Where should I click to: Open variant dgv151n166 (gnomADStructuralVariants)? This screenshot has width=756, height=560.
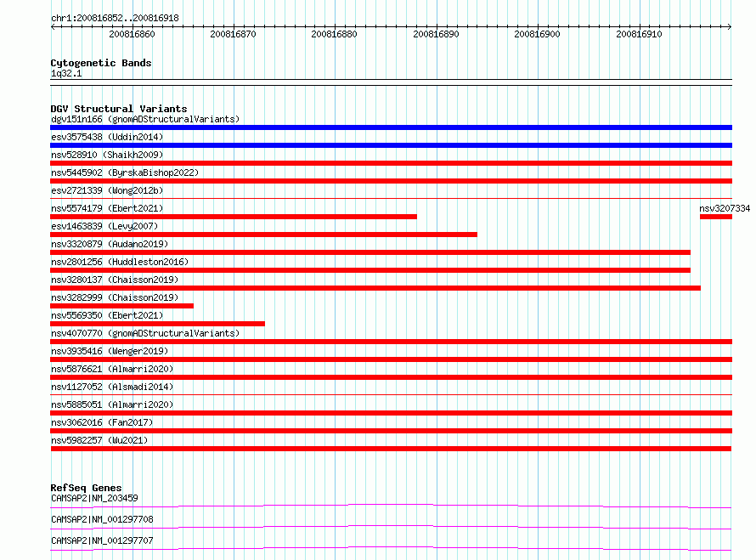pyautogui.click(x=145, y=119)
